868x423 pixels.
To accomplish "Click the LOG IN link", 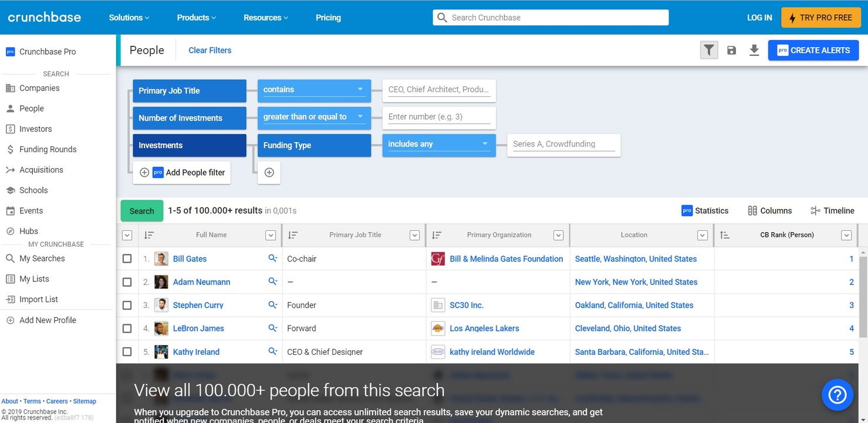I will click(759, 18).
